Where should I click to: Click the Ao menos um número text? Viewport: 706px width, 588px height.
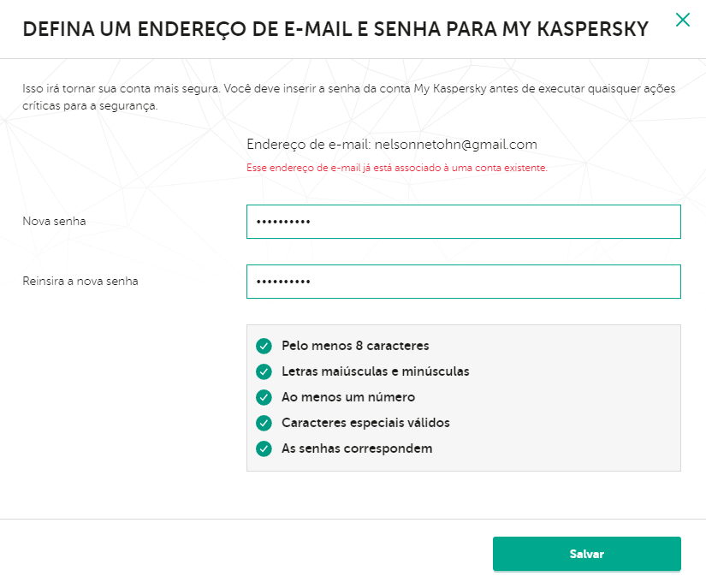347,397
